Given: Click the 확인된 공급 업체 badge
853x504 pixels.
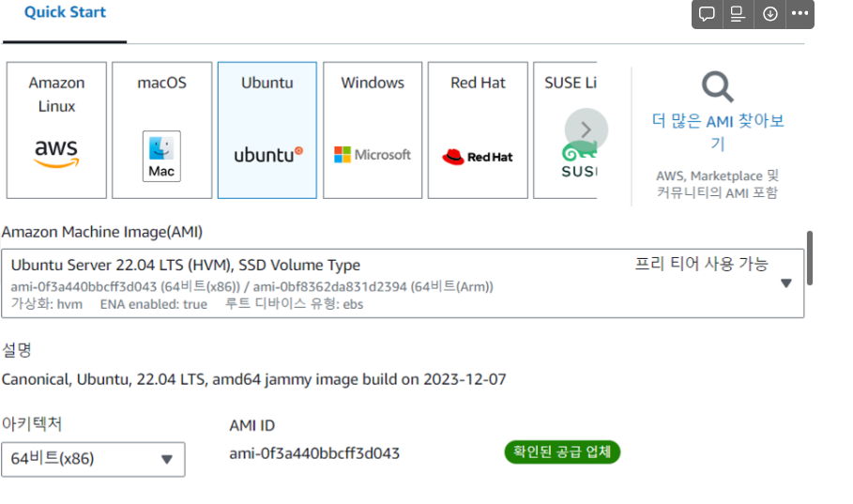Looking at the screenshot, I should [562, 452].
